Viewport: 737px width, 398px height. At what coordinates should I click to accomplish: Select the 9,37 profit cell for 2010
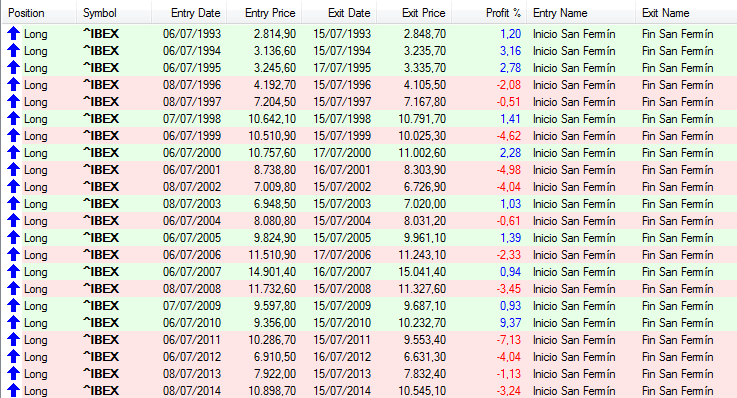(x=510, y=323)
